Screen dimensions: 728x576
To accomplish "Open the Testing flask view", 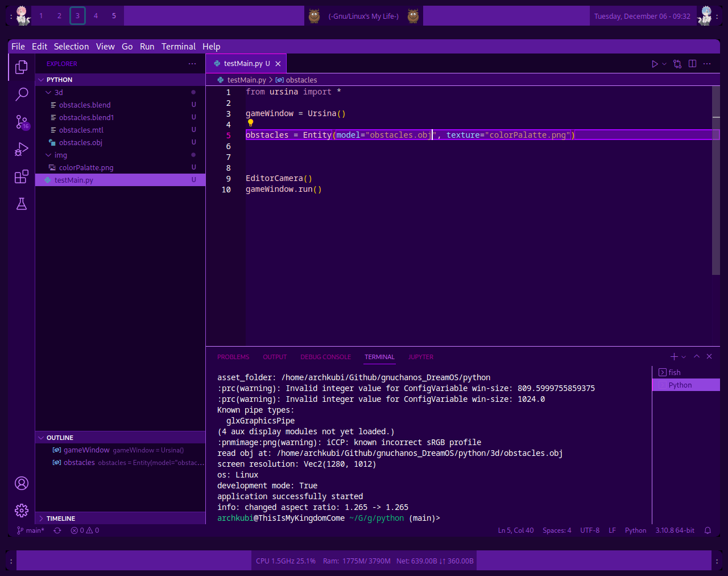I will pos(21,203).
